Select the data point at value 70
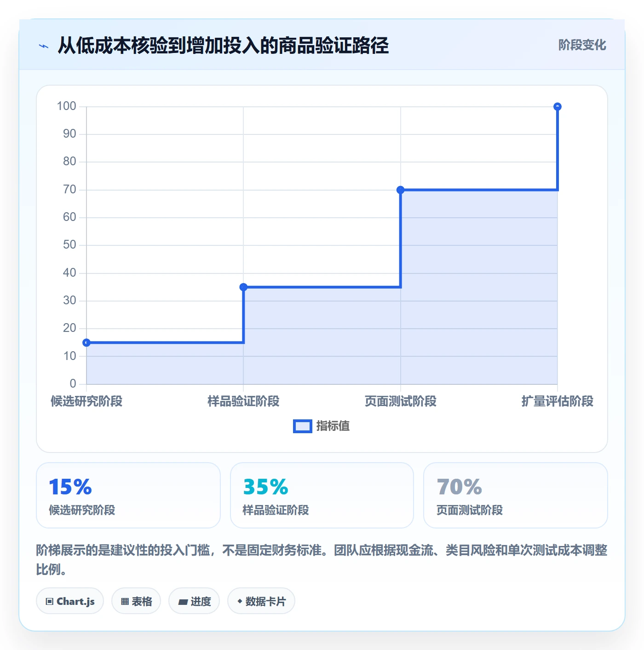Image resolution: width=644 pixels, height=650 pixels. (401, 190)
